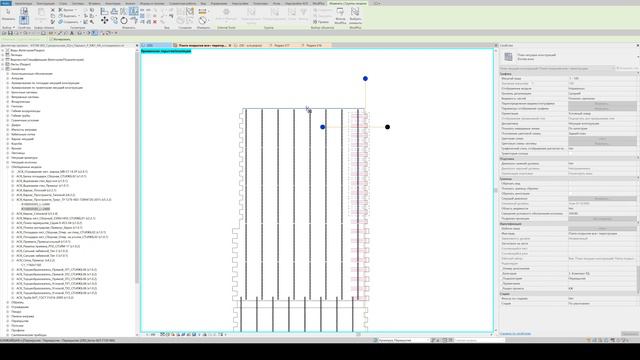
Task: Click the view scale 1:100 in view control bar
Action: (151, 335)
